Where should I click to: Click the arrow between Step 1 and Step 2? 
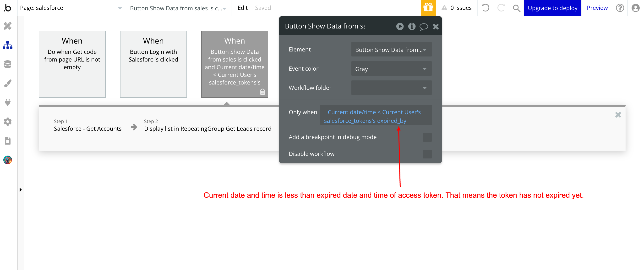point(134,127)
